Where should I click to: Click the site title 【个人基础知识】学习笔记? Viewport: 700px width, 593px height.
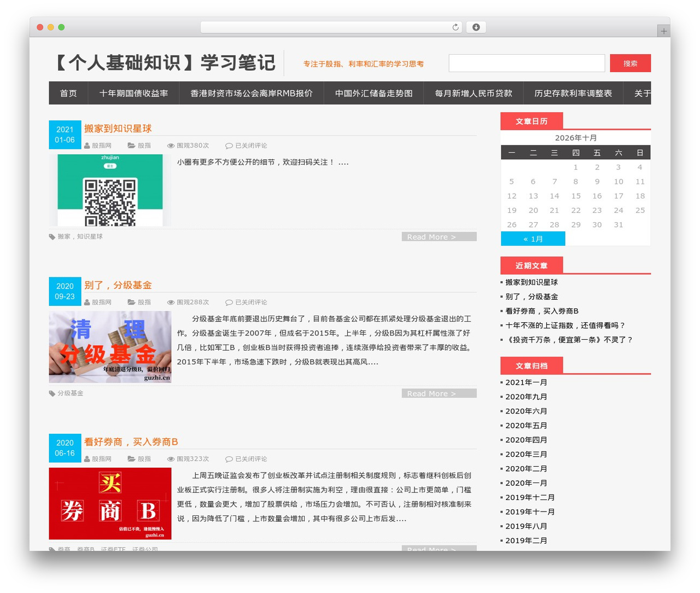point(163,63)
